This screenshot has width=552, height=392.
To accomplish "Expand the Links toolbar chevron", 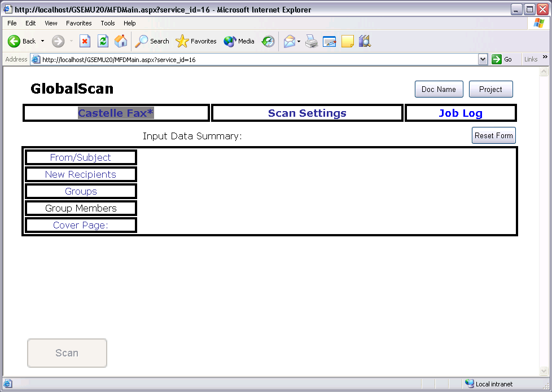I will (545, 57).
